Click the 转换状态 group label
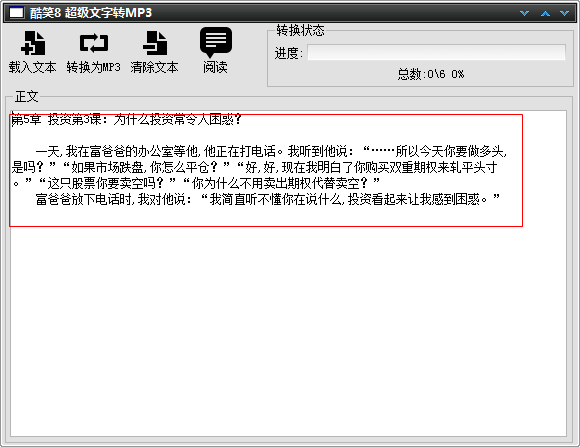 point(300,30)
